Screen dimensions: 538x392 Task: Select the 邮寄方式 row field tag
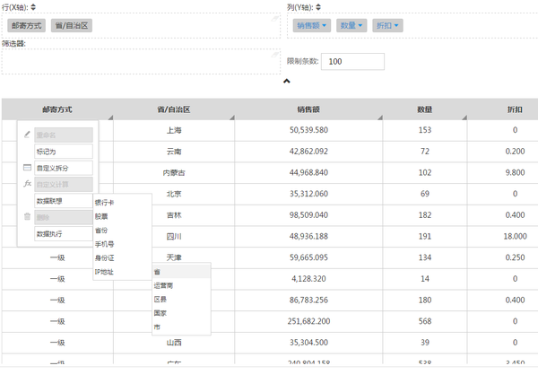pyautogui.click(x=26, y=25)
